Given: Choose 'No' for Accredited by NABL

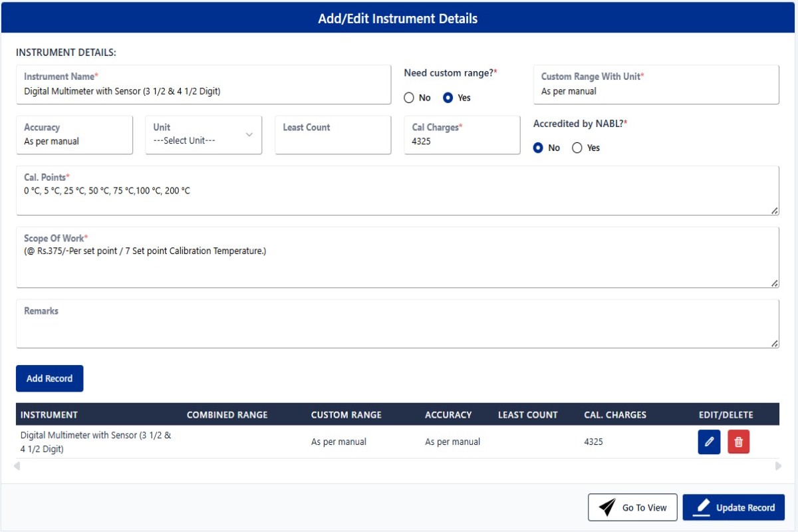Looking at the screenshot, I should (538, 148).
